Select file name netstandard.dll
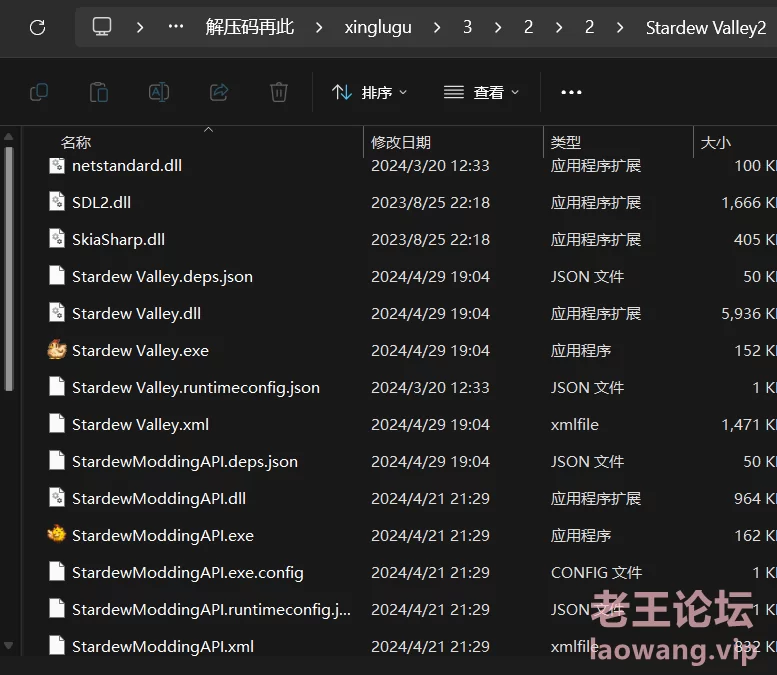 click(127, 166)
